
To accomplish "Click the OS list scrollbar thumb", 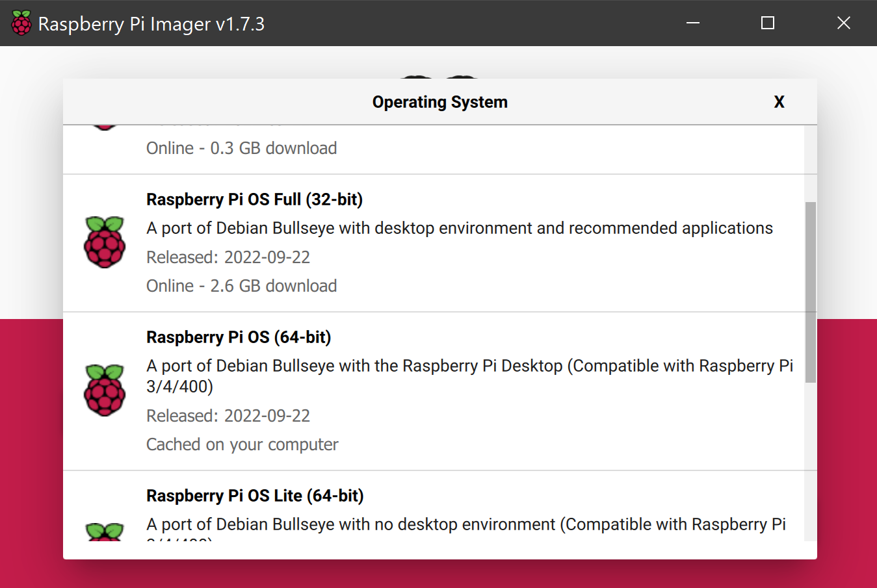I will click(x=810, y=292).
